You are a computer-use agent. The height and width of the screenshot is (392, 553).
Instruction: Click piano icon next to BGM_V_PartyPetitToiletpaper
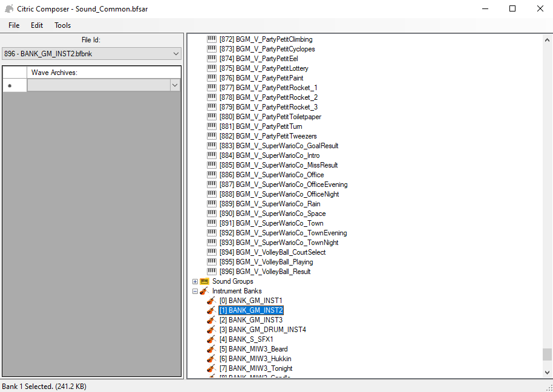pos(212,117)
